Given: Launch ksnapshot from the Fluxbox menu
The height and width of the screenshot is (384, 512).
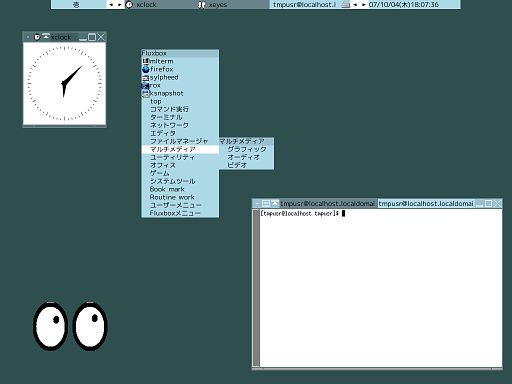Looking at the screenshot, I should [x=180, y=93].
